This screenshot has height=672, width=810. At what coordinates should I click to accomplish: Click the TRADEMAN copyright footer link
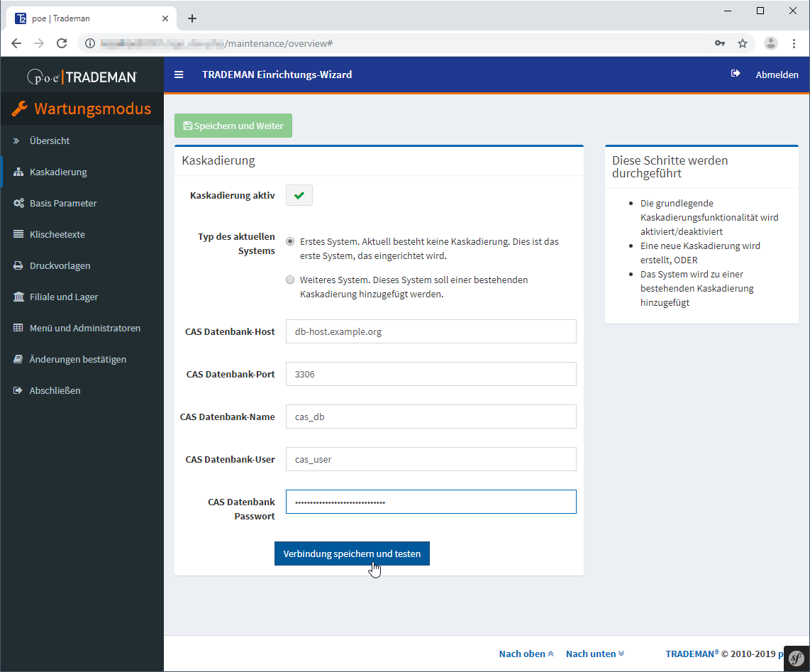692,654
